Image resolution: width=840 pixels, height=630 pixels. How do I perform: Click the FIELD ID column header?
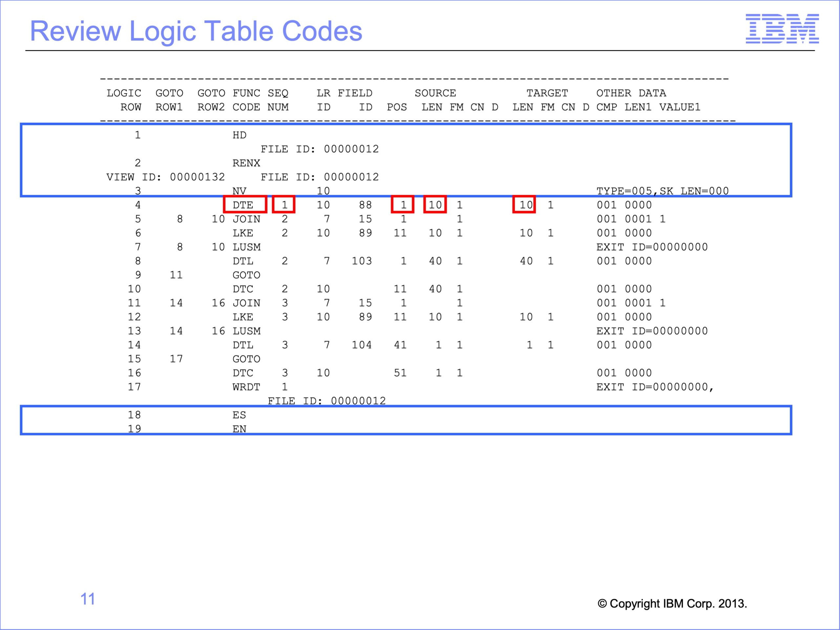[355, 100]
